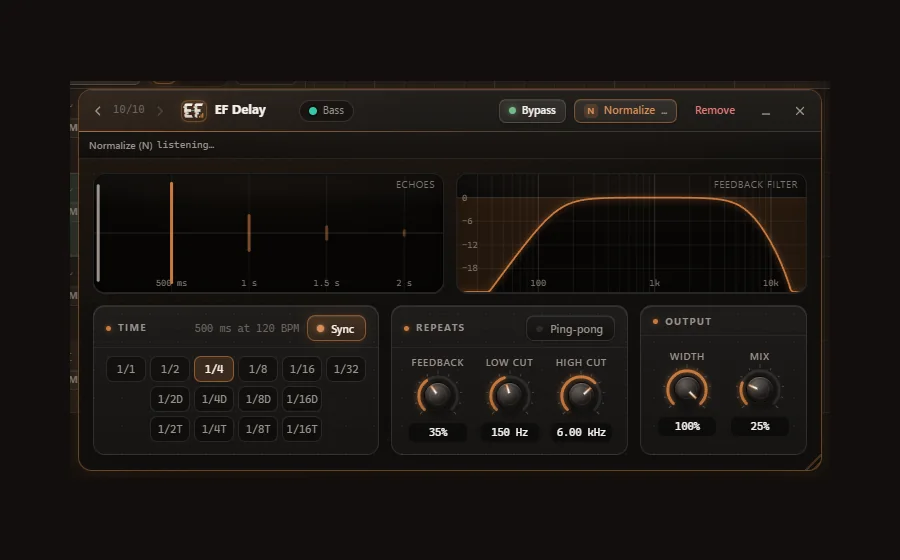Viewport: 900px width, 560px height.
Task: Choose triplet 1/4T division
Action: click(x=214, y=429)
